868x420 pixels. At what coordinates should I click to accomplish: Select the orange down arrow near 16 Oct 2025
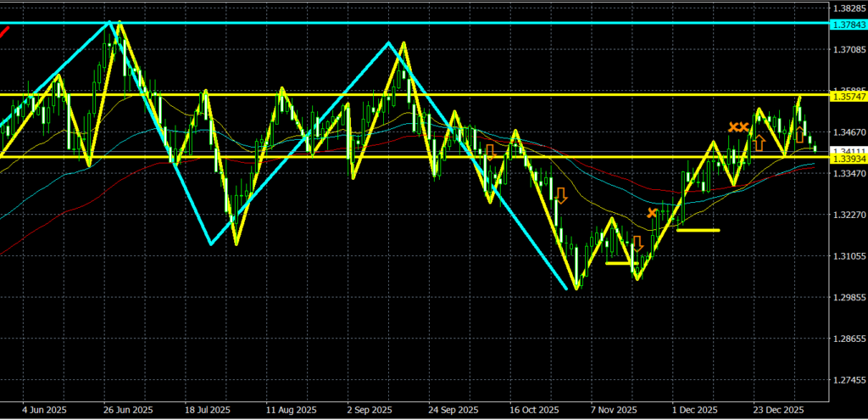coord(560,196)
